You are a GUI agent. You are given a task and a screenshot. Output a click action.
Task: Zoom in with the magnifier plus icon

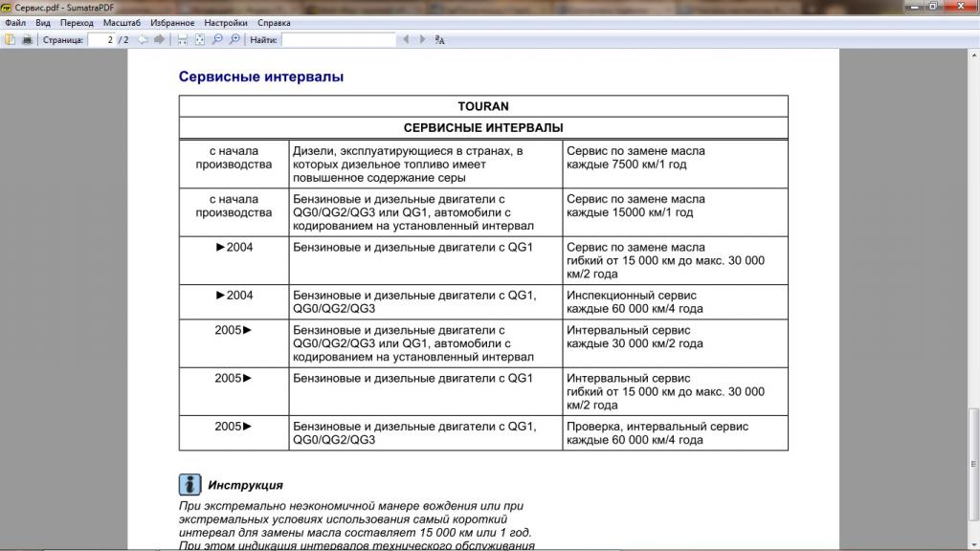click(x=235, y=40)
